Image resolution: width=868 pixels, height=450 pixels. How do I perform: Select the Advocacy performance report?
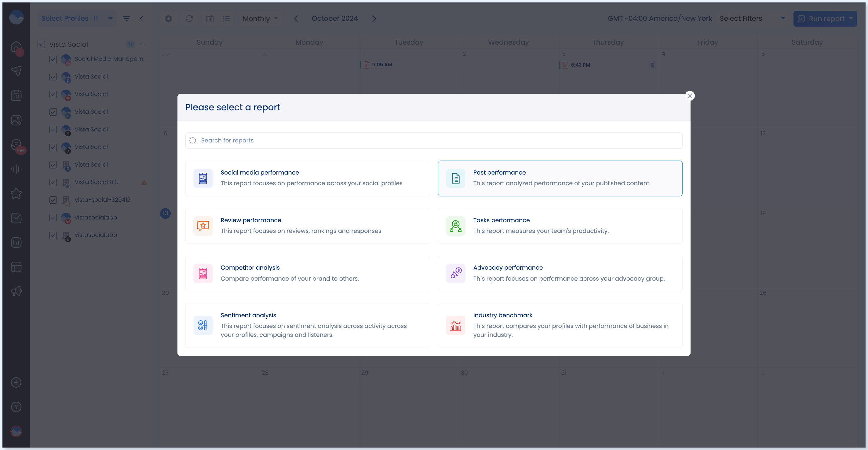click(560, 273)
